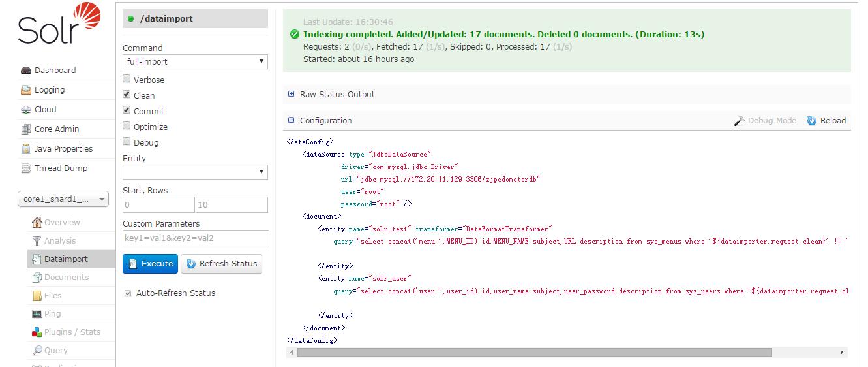
Task: Select the Query core menu item
Action: tap(56, 351)
